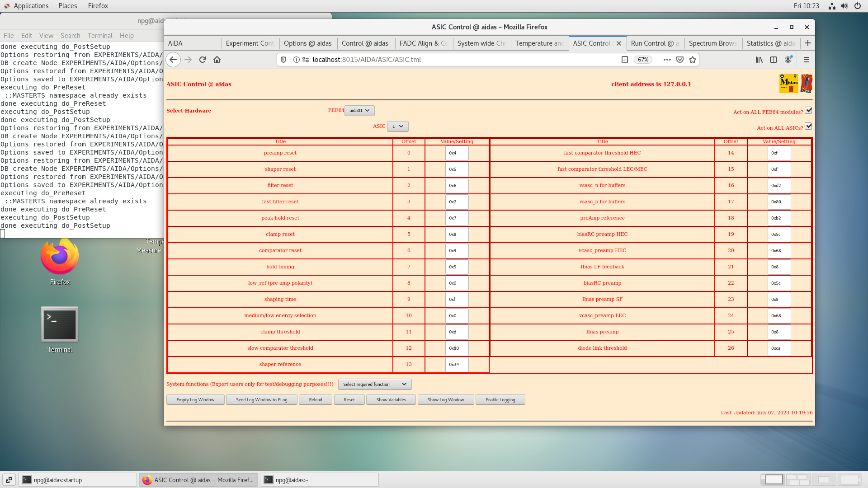Open the Firefox hamburger menu
Screen dimensions: 868x488
click(x=806, y=60)
